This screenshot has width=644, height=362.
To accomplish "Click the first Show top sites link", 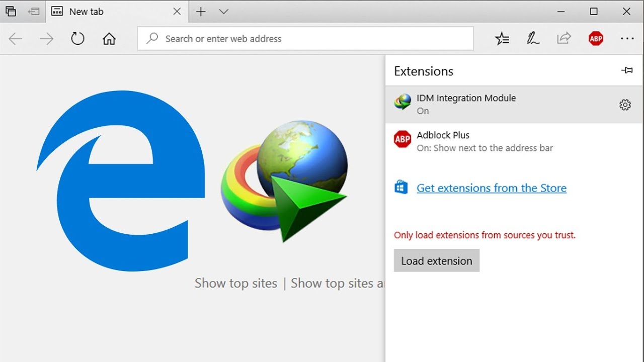I will (x=236, y=283).
